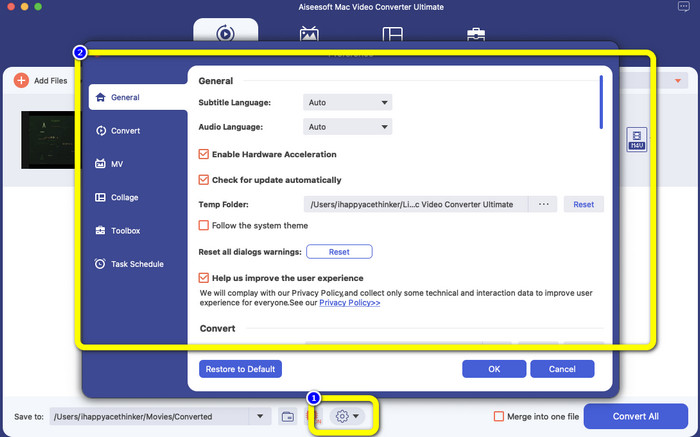Click the Save to path field

[149, 416]
